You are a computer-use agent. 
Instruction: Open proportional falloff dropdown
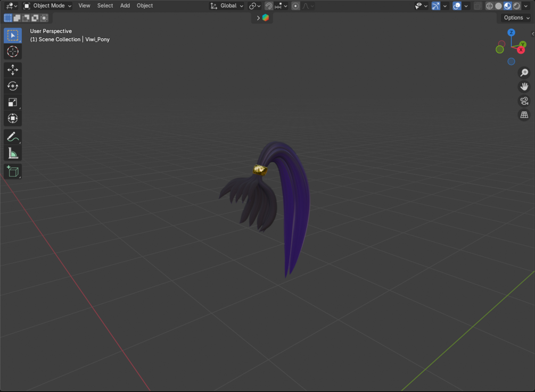click(308, 6)
